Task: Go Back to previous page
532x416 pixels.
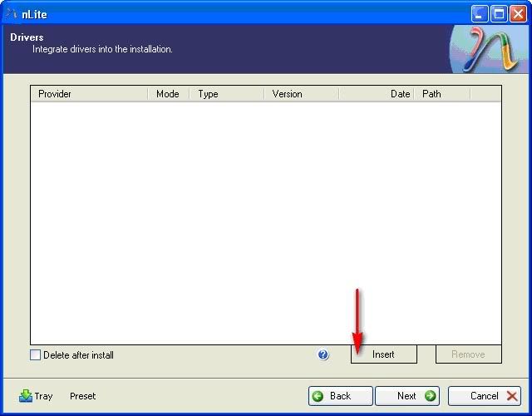Action: [341, 396]
